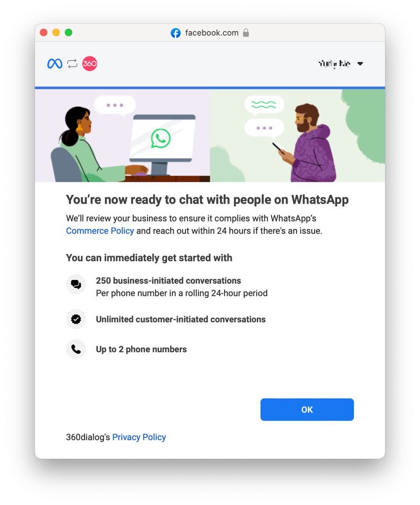Click the chat bubbles icon for business conversations
This screenshot has width=420, height=505.
[76, 285]
